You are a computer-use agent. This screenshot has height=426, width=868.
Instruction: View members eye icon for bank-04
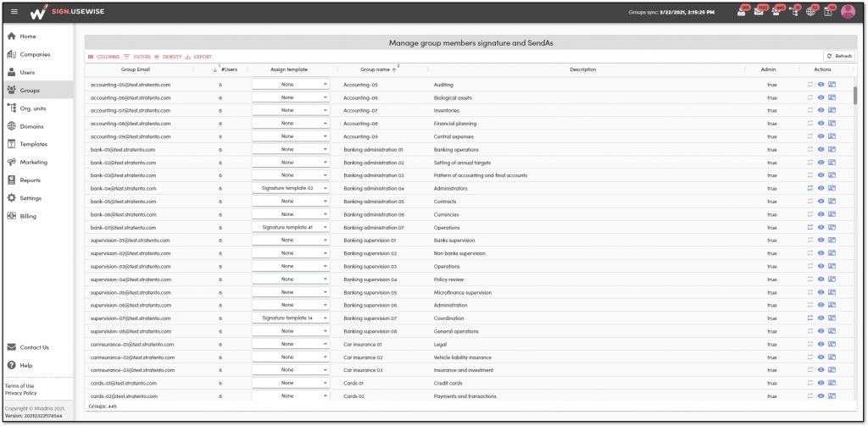[821, 188]
